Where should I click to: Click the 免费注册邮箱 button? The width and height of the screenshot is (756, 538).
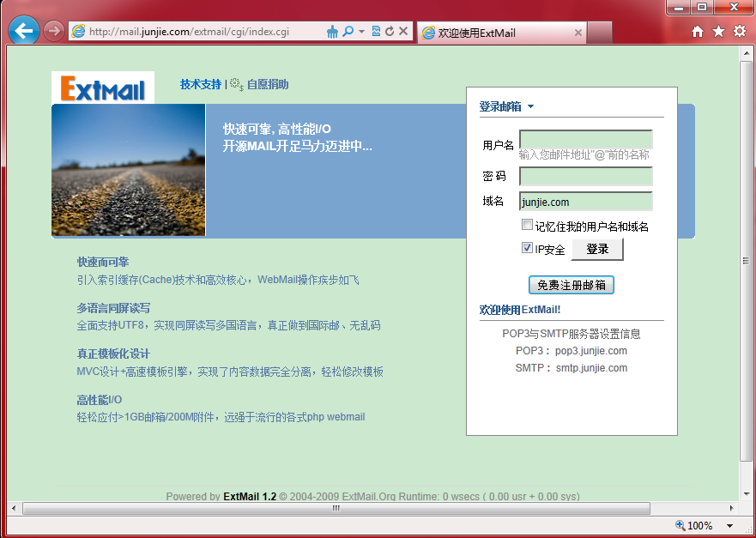pyautogui.click(x=572, y=285)
